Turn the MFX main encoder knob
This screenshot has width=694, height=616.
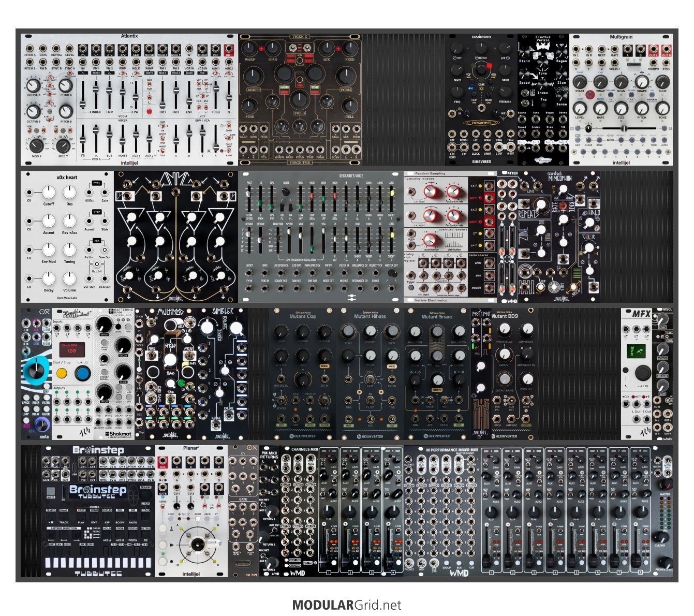(x=642, y=373)
